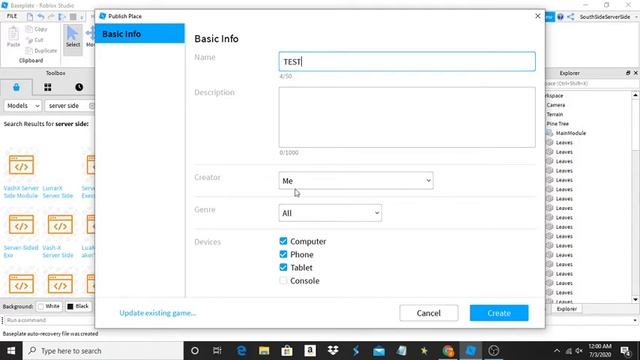640x360 pixels.
Task: Click the New file icon in quick access bar
Action: point(30,17)
